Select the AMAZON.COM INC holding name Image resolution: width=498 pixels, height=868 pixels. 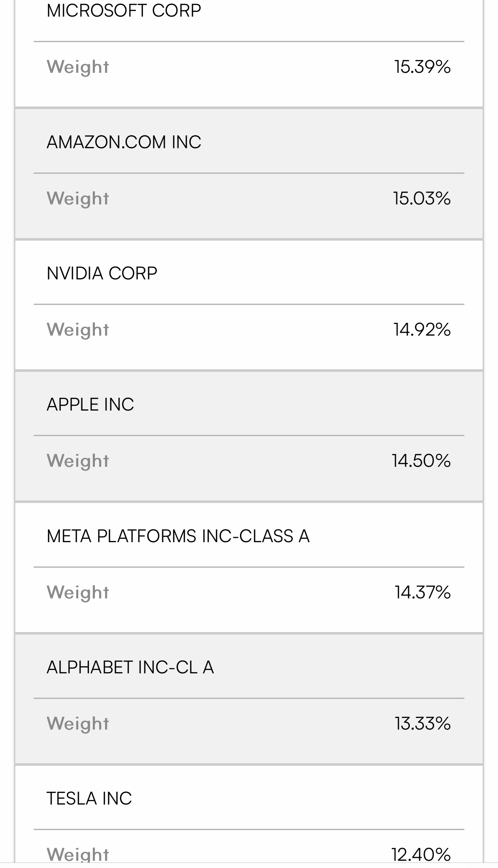click(124, 142)
